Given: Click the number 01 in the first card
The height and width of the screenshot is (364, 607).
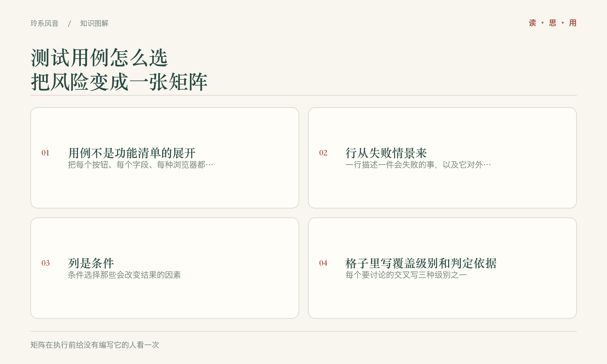Looking at the screenshot, I should 46,153.
